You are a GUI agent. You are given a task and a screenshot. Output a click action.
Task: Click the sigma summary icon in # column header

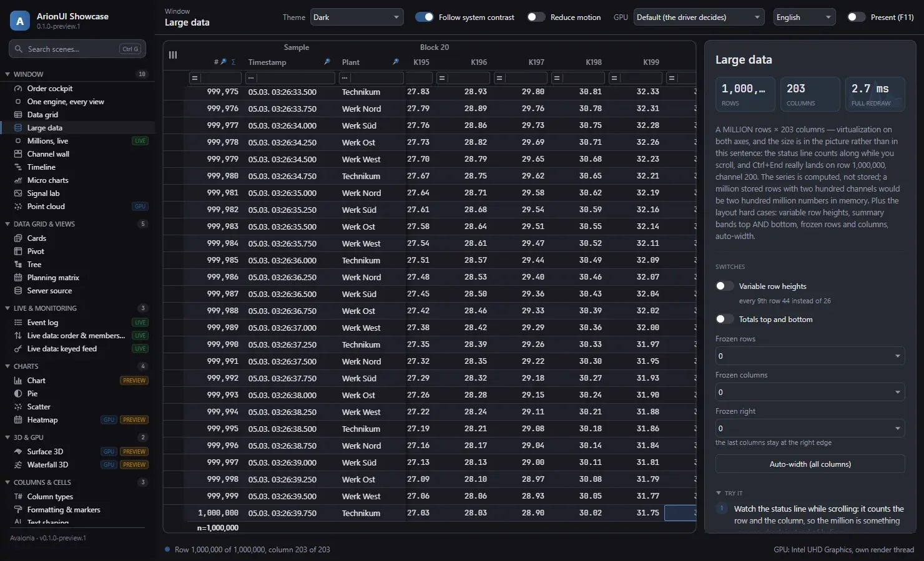[x=233, y=62]
